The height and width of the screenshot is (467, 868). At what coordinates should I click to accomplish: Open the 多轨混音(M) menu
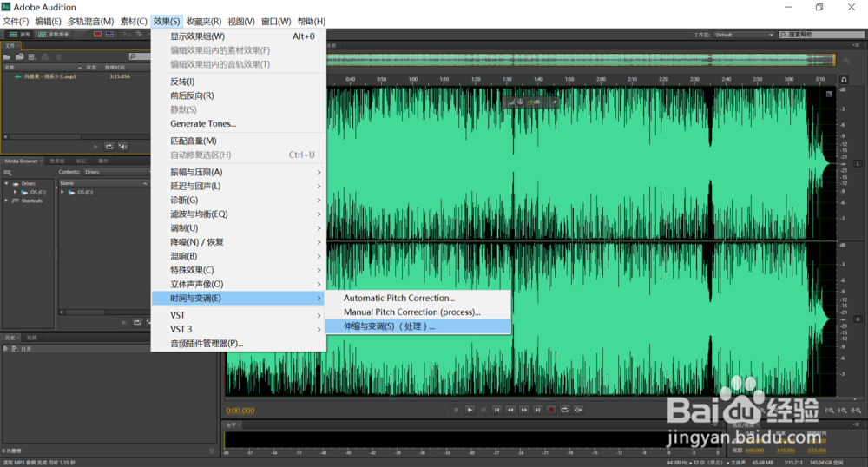point(91,22)
